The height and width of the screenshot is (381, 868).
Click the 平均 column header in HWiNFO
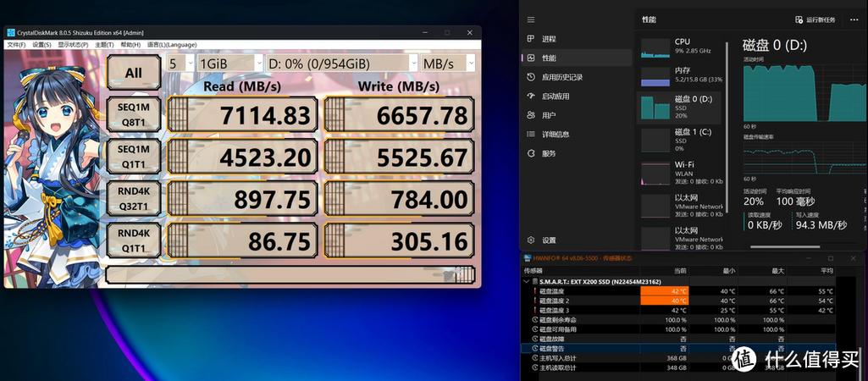(811, 271)
